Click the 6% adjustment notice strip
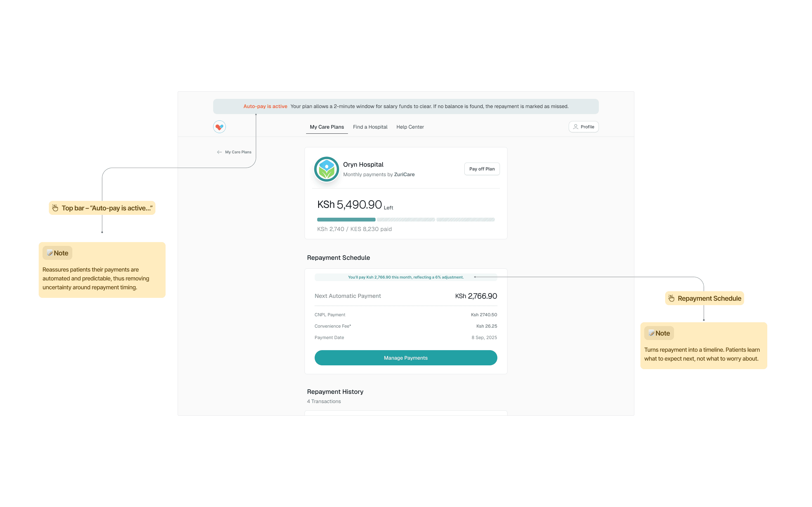Viewport: 812px width, 507px height. coord(405,277)
